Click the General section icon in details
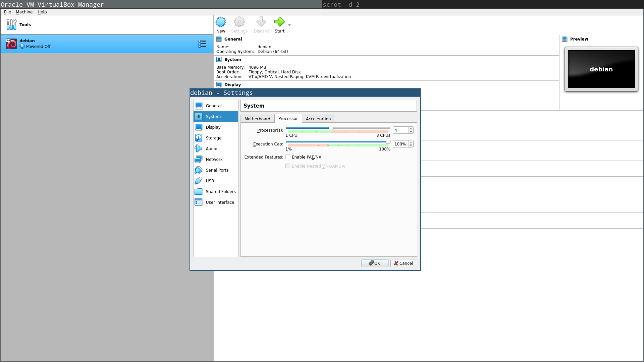This screenshot has height=362, width=644. click(x=219, y=39)
